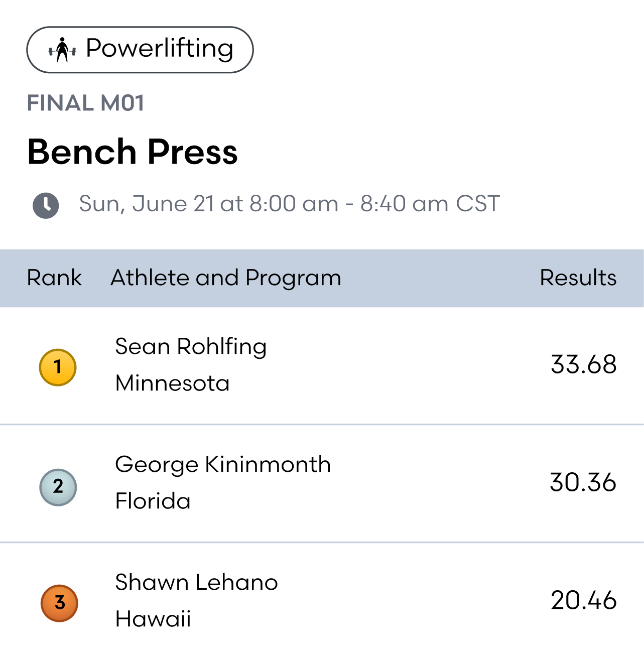This screenshot has height=659, width=644.
Task: Select athlete Sean Rohlfing
Action: (x=191, y=347)
